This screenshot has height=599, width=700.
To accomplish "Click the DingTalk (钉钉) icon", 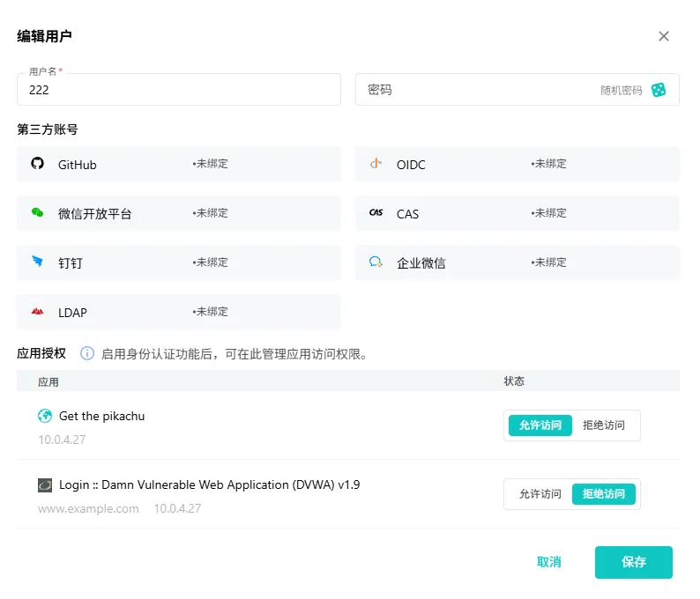I will tap(38, 262).
